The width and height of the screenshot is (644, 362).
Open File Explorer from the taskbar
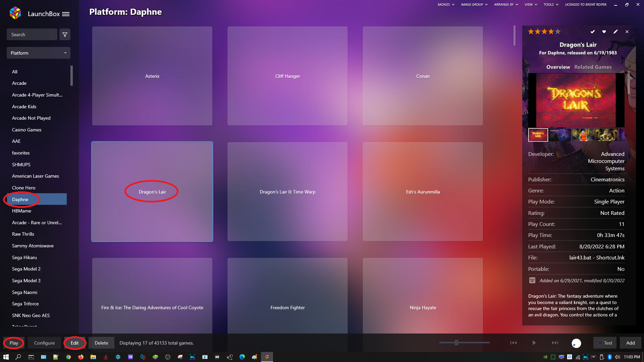[93, 357]
